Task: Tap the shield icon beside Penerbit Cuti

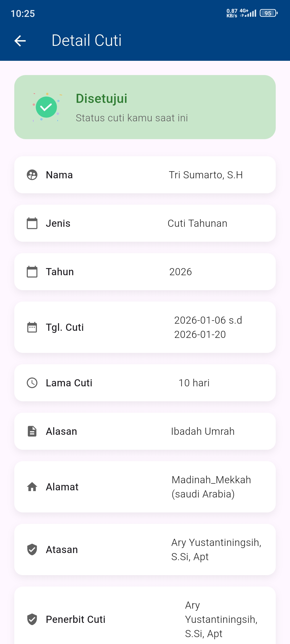Action: tap(32, 619)
